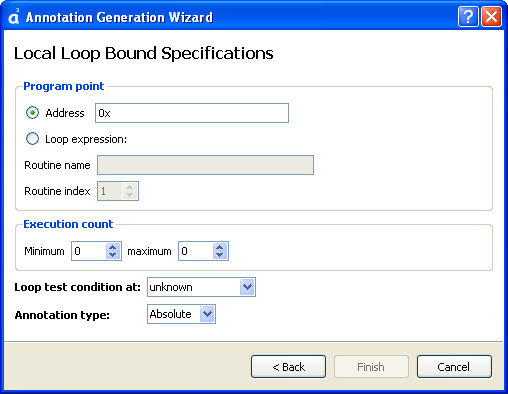Click the Routine name label
The image size is (508, 394).
[57, 165]
